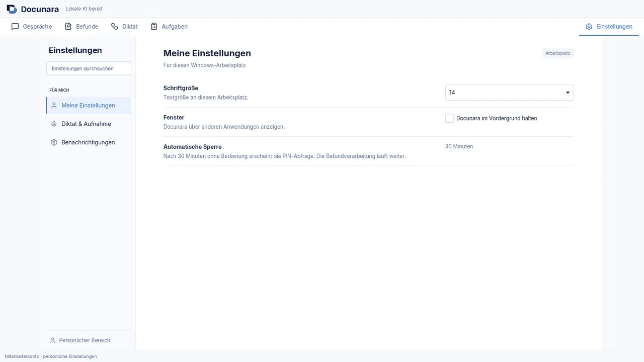This screenshot has height=362, width=644.
Task: Click the Docunara logo icon
Action: (12, 9)
